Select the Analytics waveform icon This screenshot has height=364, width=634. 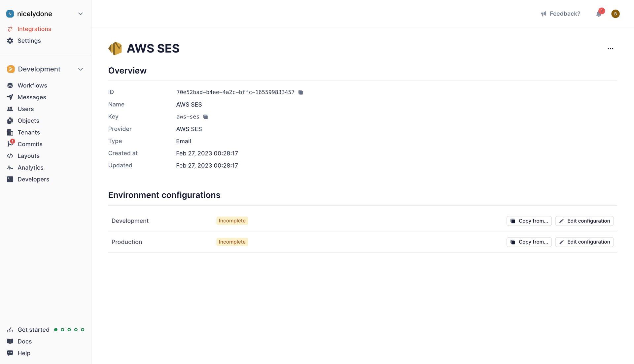(x=10, y=167)
